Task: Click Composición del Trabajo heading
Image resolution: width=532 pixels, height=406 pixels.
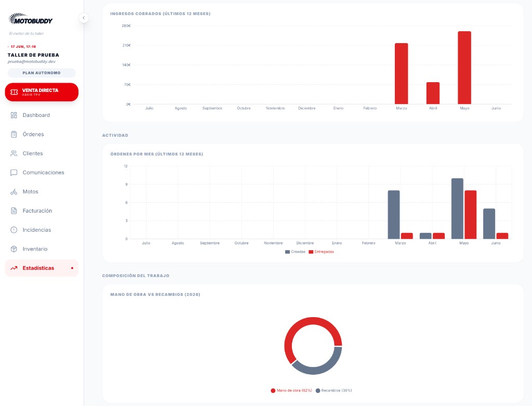Action: 136,276
